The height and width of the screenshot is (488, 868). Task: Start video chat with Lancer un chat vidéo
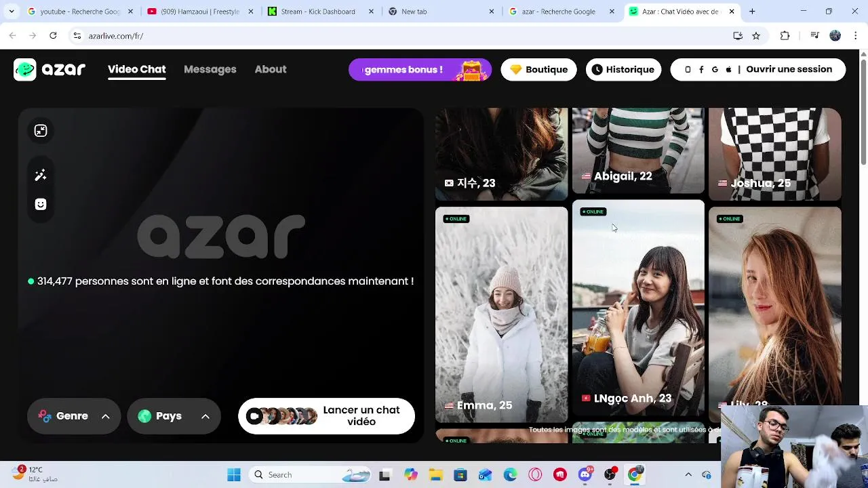(x=326, y=416)
